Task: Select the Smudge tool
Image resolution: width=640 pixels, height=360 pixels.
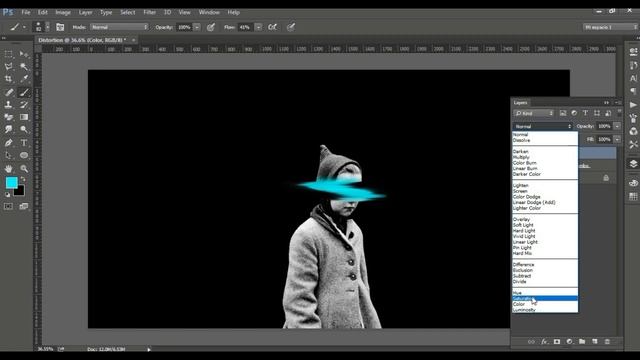Action: coord(8,129)
